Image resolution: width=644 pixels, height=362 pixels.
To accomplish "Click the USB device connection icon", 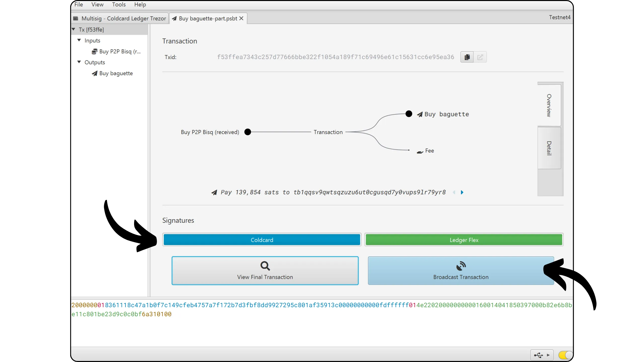I will [538, 355].
